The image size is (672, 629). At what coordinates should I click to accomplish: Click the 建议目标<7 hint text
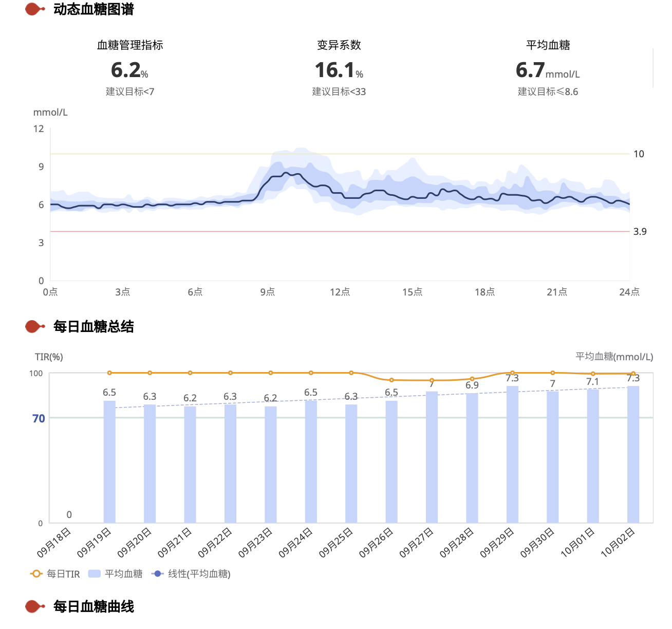pos(130,91)
